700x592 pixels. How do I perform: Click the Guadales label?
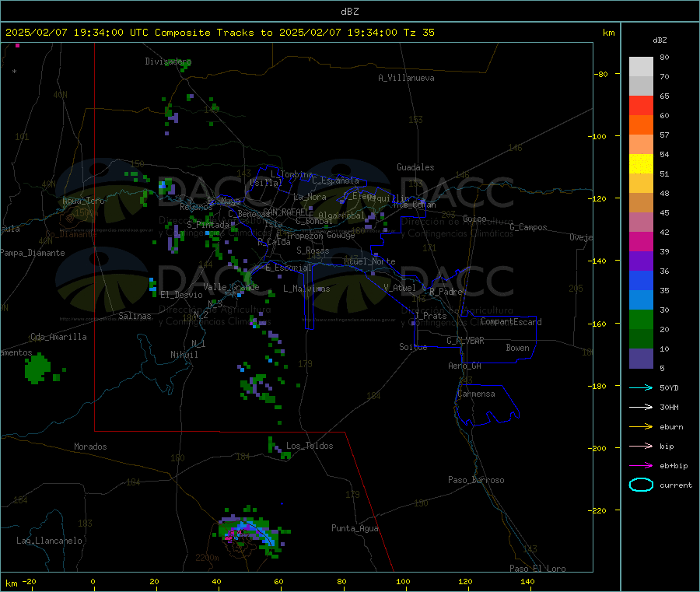[x=415, y=167]
